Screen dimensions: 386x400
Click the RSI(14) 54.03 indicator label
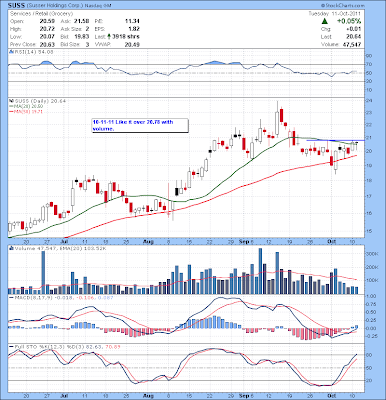33,52
